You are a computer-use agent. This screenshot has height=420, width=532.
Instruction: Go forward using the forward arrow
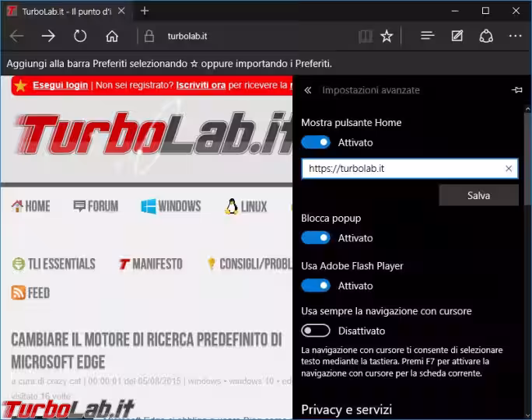[48, 36]
